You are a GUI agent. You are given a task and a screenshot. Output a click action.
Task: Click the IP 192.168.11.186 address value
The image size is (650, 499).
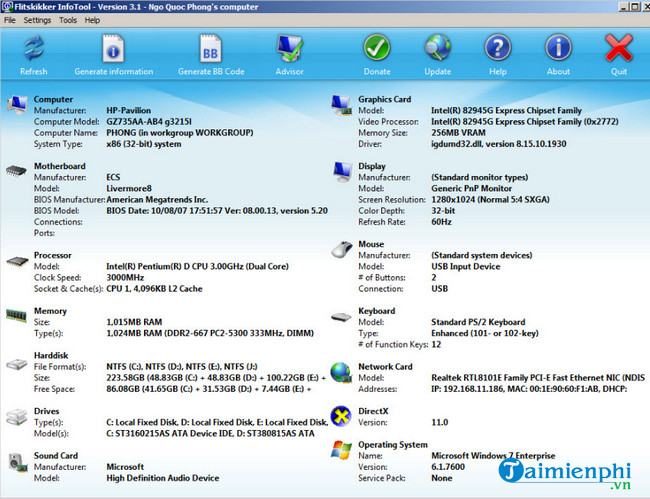click(529, 389)
